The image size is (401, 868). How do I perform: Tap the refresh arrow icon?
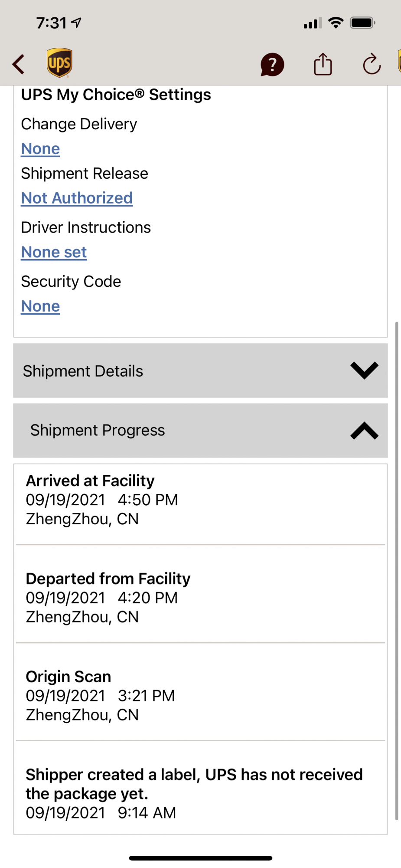pos(372,65)
